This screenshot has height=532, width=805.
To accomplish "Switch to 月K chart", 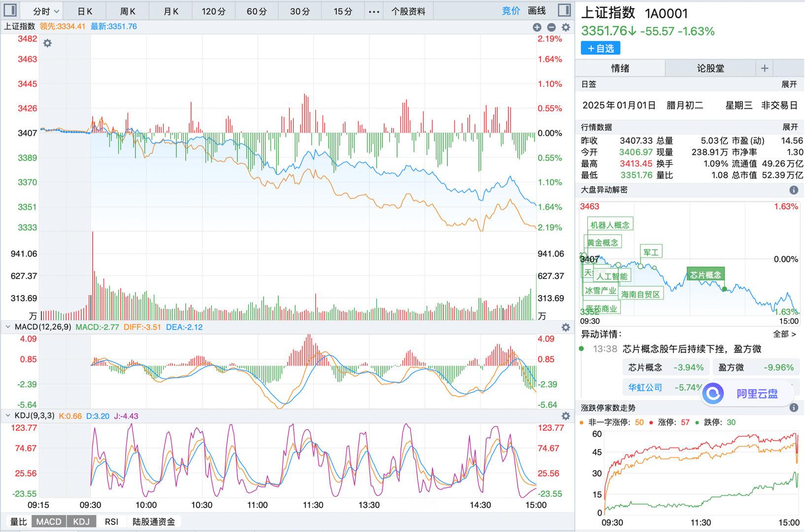I will click(x=171, y=11).
